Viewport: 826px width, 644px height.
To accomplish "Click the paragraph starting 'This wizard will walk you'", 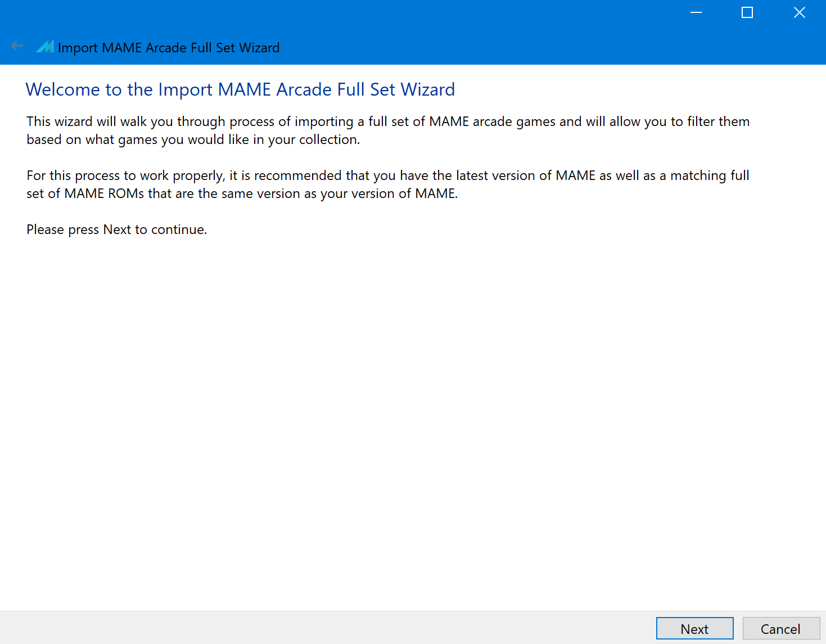I will (388, 130).
